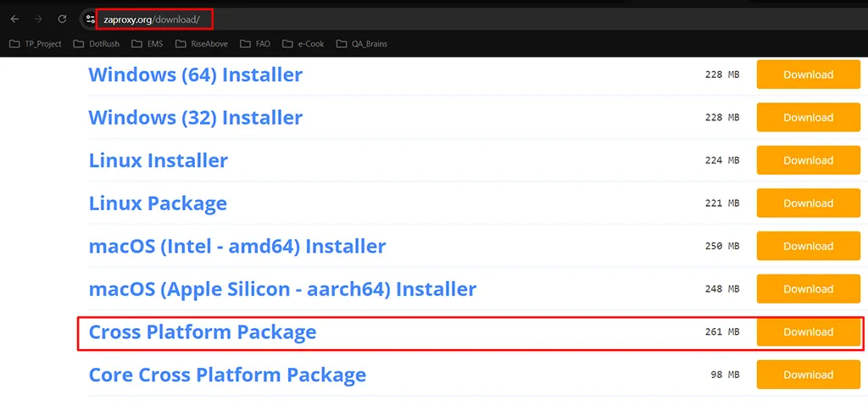Reload the current page
Image resolution: width=868 pixels, height=406 pixels.
pos(62,19)
